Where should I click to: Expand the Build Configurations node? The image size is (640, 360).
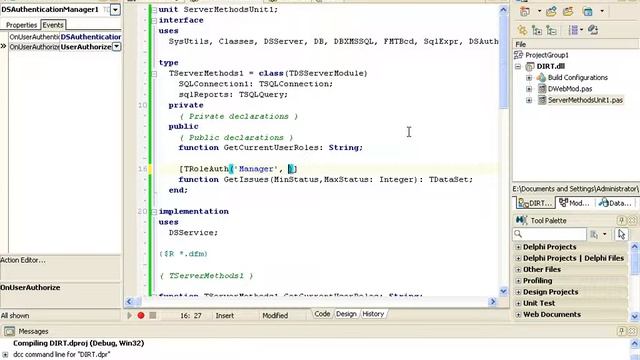point(529,78)
